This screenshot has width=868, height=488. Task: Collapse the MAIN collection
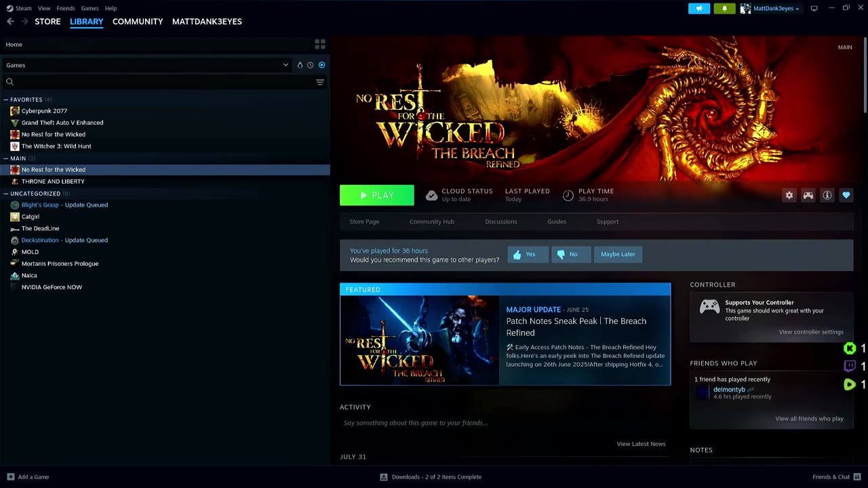pyautogui.click(x=6, y=159)
